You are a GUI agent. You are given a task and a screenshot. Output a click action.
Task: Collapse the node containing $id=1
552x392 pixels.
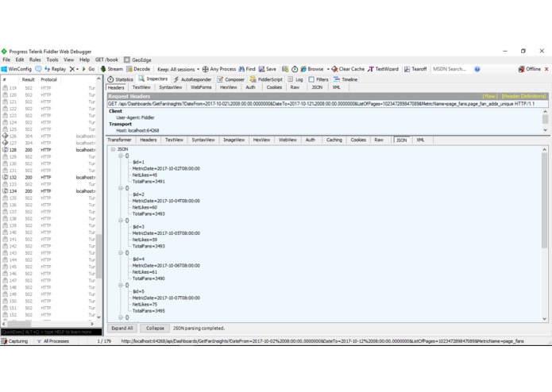(x=121, y=156)
